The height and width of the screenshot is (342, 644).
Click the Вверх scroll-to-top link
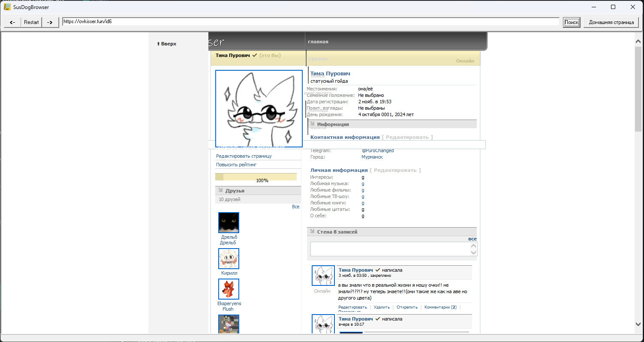coord(167,44)
